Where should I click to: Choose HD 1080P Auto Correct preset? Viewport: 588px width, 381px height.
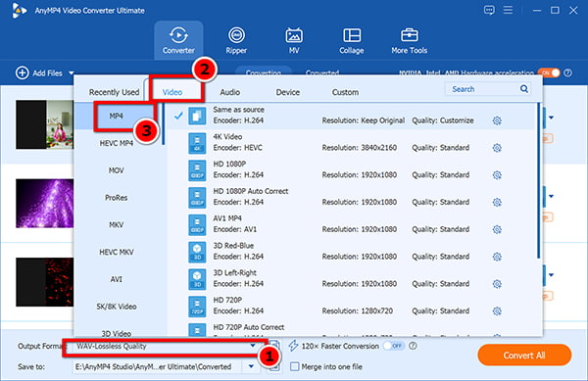351,198
